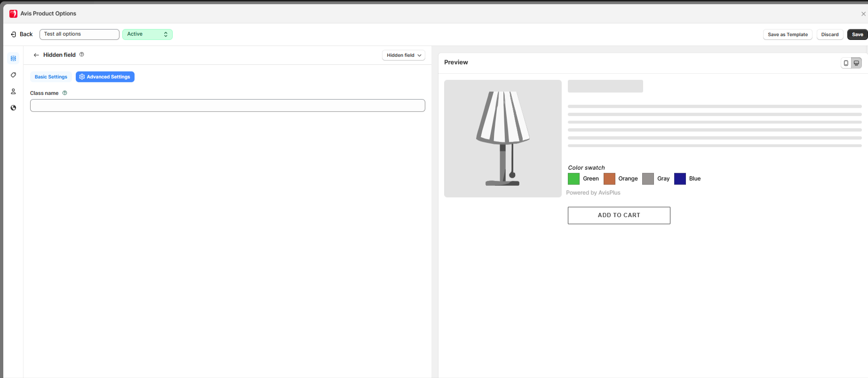Switch to the Basic Settings tab

tap(51, 77)
